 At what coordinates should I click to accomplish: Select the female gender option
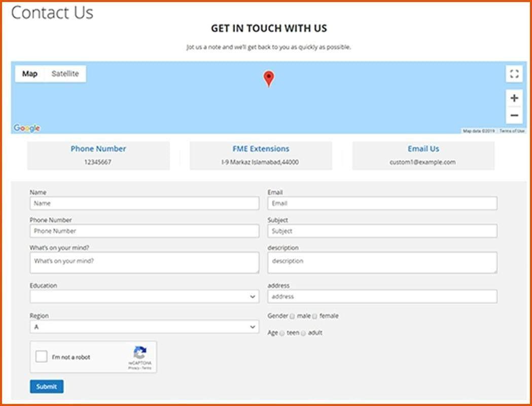(314, 316)
